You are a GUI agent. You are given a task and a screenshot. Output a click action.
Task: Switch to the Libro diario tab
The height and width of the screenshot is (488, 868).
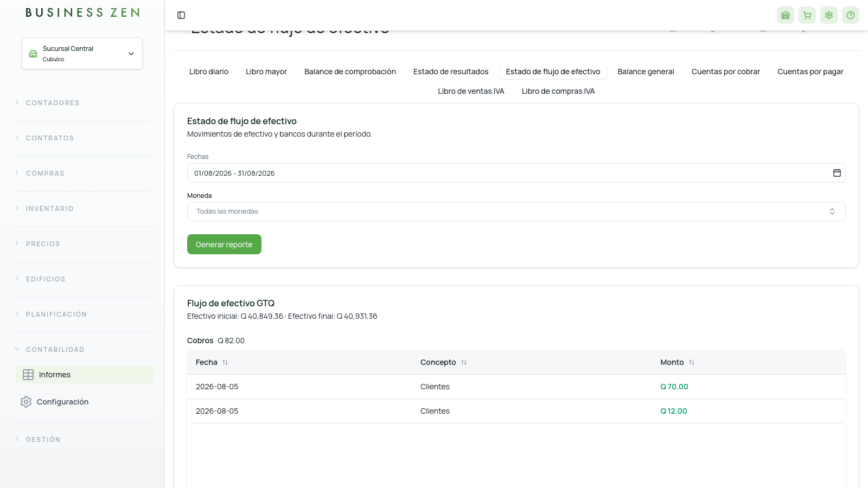point(209,72)
